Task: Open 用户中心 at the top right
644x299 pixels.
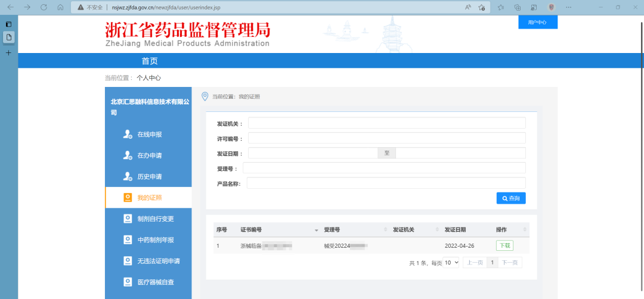Action: click(537, 22)
